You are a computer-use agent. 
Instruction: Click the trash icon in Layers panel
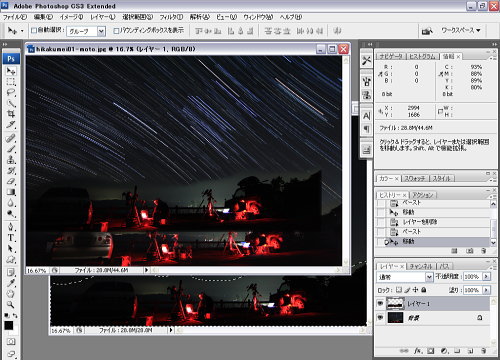click(x=484, y=351)
